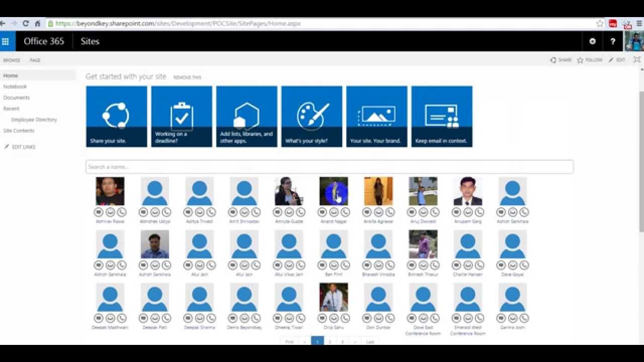
Task: Click REMOVE THIS next to Get started
Action: coord(187,77)
